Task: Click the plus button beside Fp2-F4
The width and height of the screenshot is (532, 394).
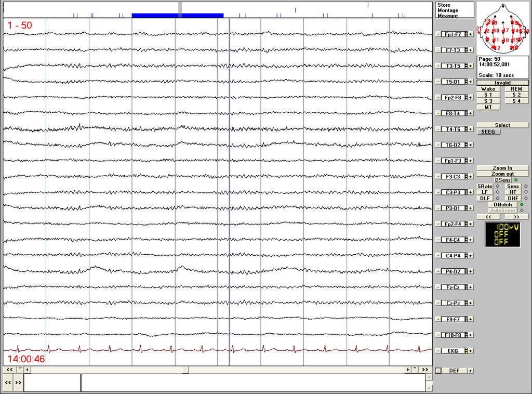Action: (471, 224)
